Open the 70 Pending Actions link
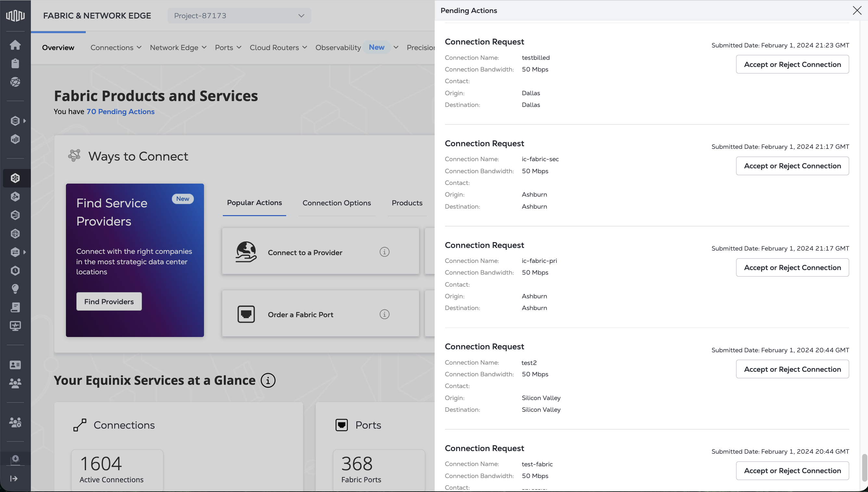 [x=121, y=111]
